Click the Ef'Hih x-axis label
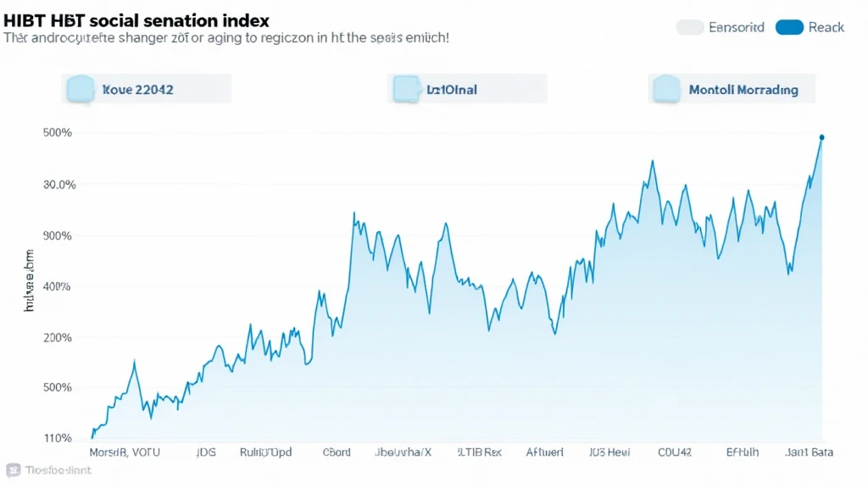 pyautogui.click(x=743, y=452)
